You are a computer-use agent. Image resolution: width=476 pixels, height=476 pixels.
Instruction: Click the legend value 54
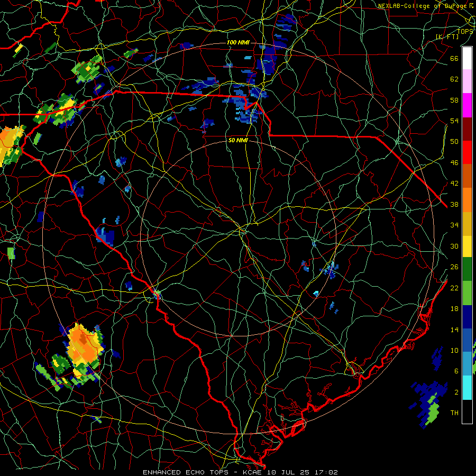(454, 121)
